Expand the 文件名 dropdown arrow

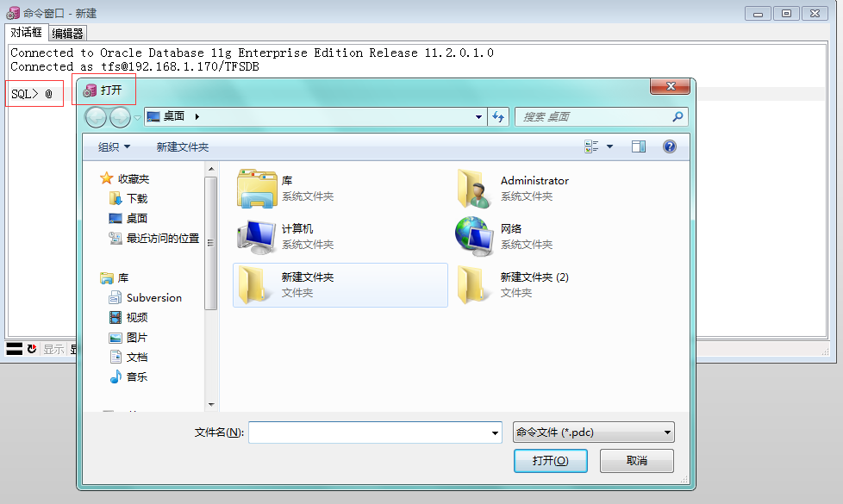495,432
